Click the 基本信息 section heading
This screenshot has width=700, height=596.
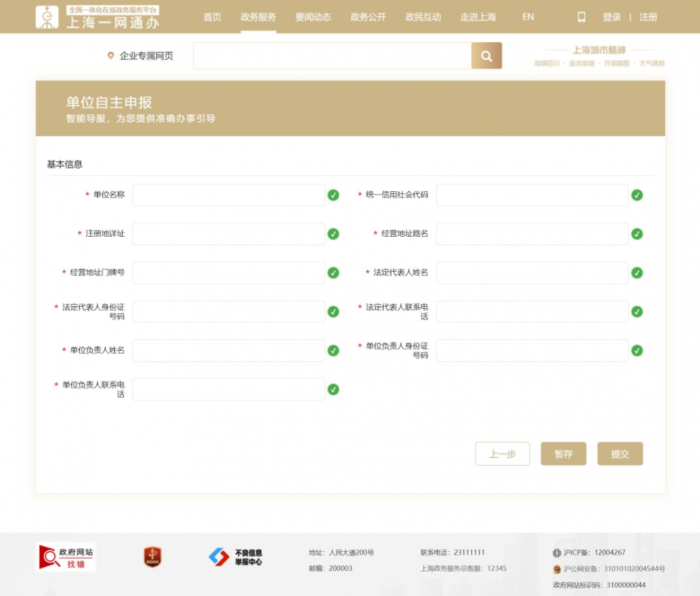point(64,165)
